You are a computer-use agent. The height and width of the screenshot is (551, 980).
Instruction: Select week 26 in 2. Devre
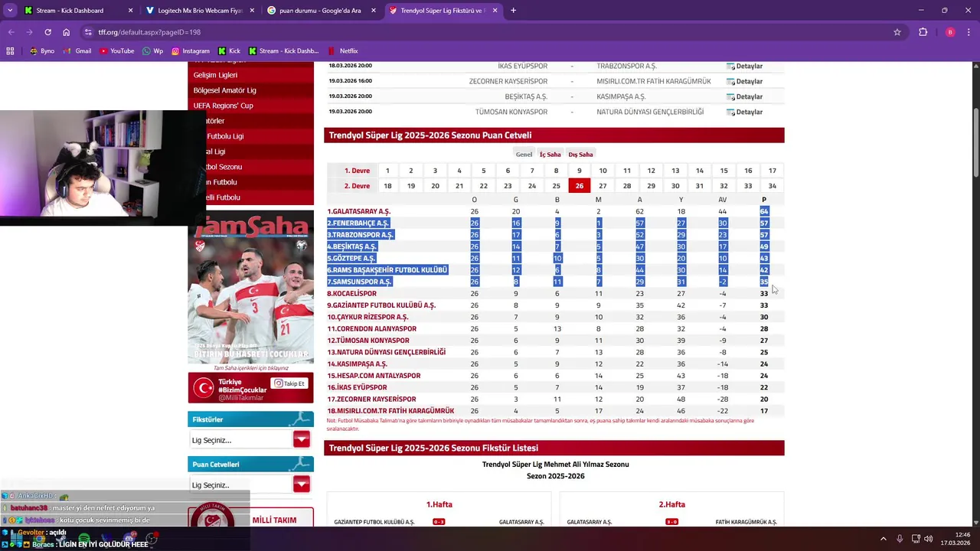580,186
